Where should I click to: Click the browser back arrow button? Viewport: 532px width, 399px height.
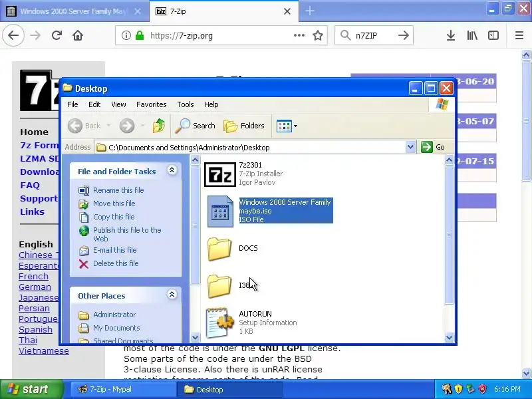click(13, 35)
